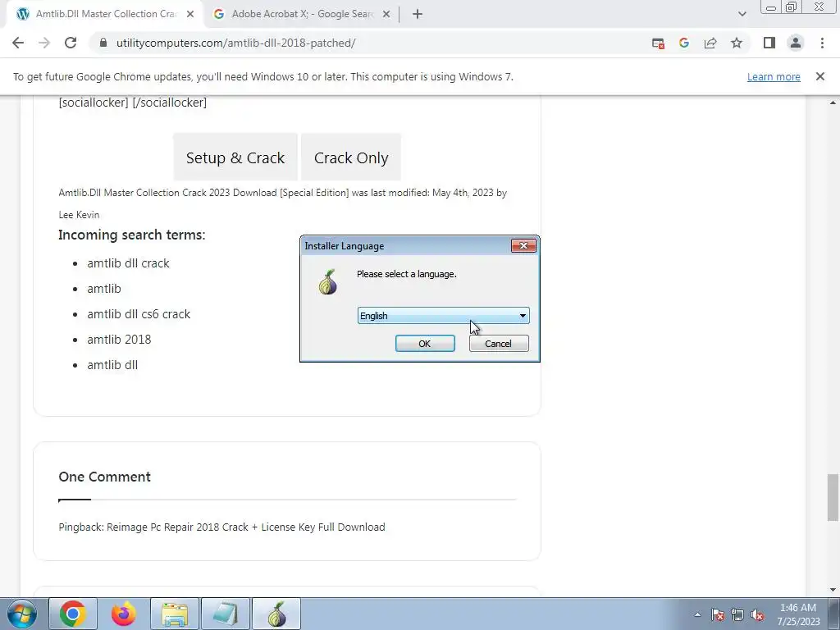The height and width of the screenshot is (630, 840).
Task: Click the WordPress favicon on first tab
Action: point(22,14)
